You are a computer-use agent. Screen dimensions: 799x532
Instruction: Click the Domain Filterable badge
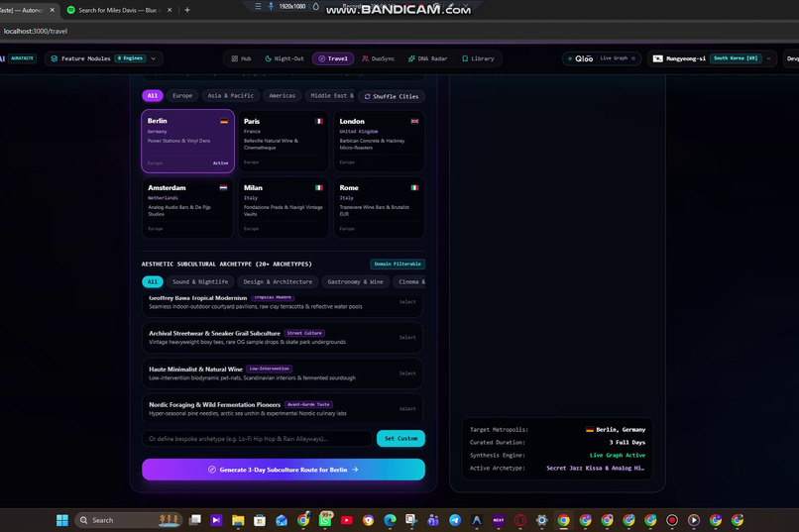(x=398, y=264)
